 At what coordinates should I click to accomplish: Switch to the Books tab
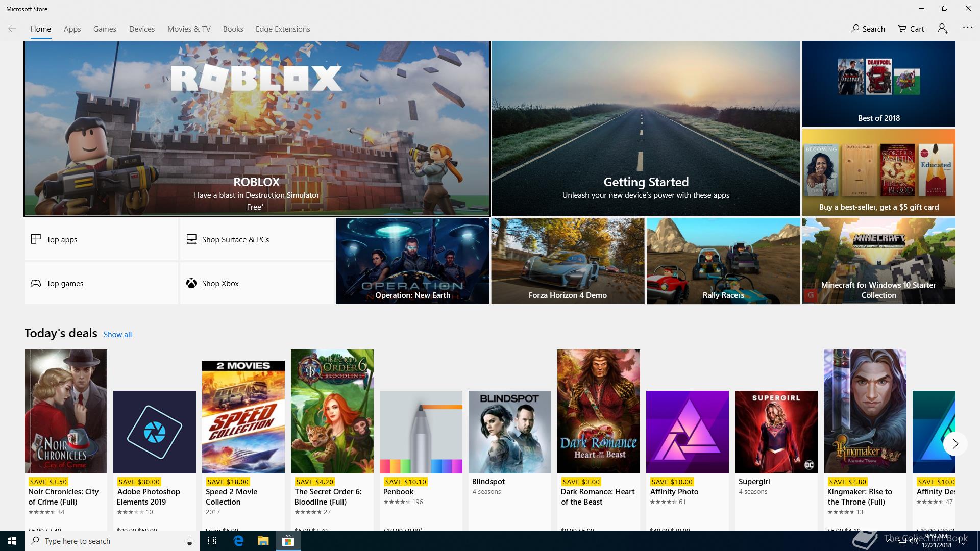click(x=233, y=29)
